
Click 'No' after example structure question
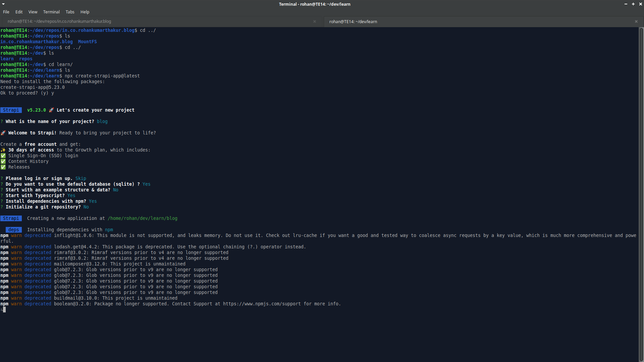[116, 190]
